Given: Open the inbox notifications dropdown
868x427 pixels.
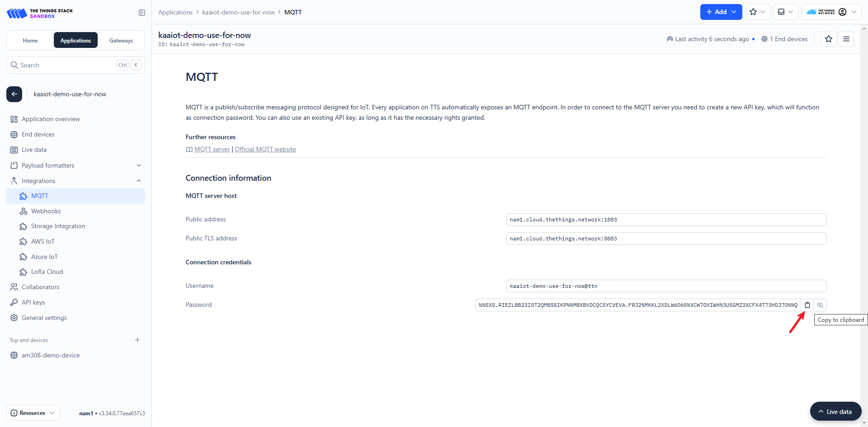Looking at the screenshot, I should pyautogui.click(x=786, y=12).
